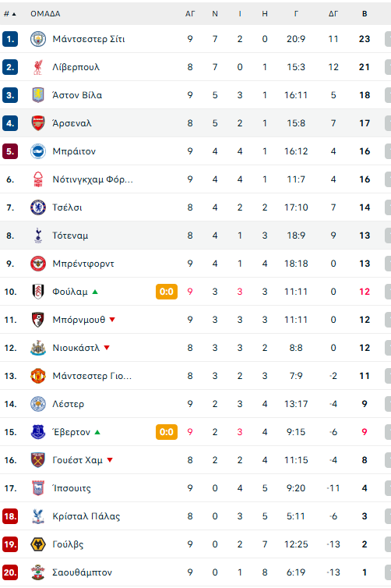Screen dimensions: 391x588
Task: Open the Newcastle club crest
Action: pos(38,348)
